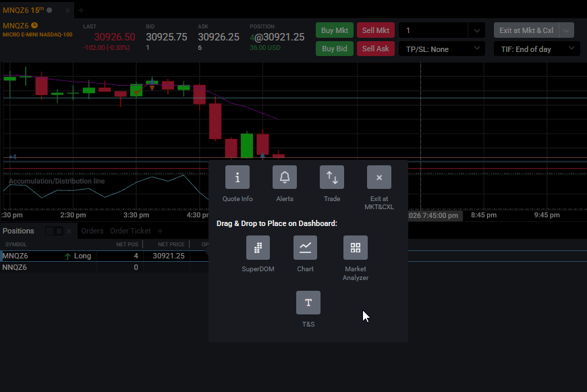587x392 pixels.
Task: Click the Buy Mkt button
Action: (x=334, y=30)
